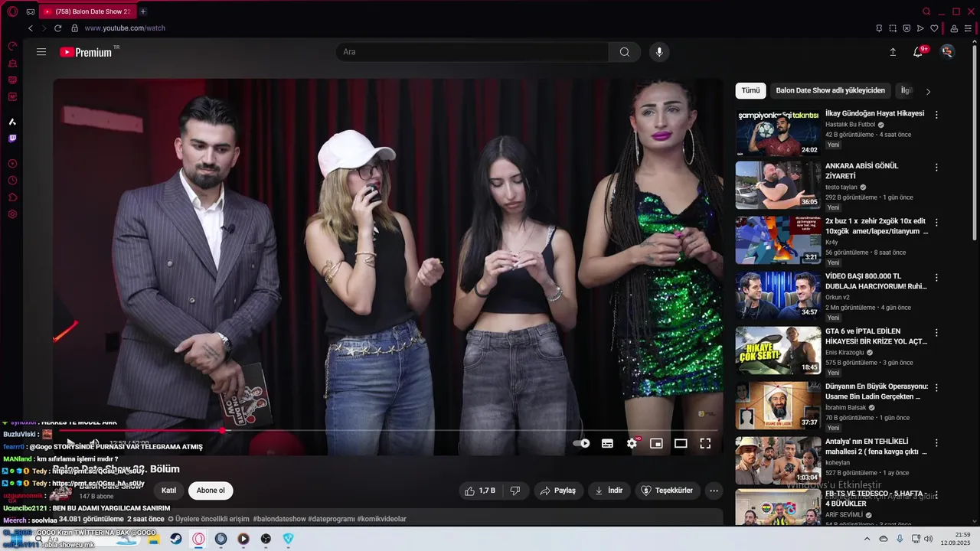Open Opera GX from the taskbar
This screenshot has width=980, height=551.
pos(198,539)
